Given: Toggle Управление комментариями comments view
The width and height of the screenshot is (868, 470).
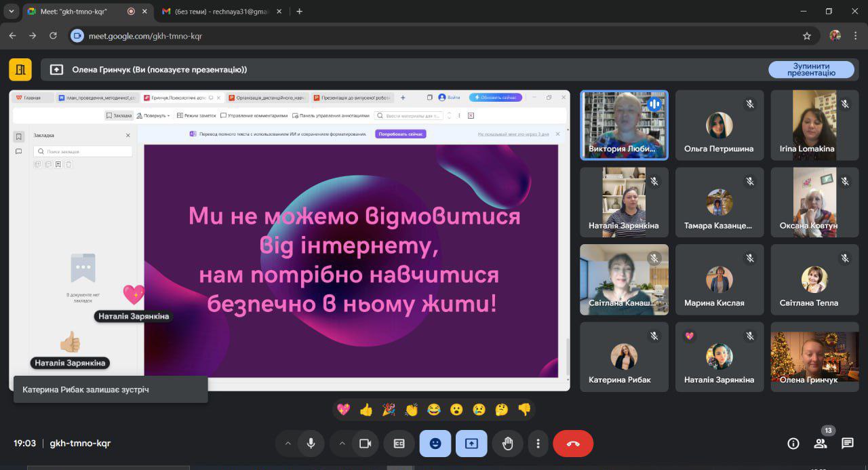Looking at the screenshot, I should click(254, 115).
